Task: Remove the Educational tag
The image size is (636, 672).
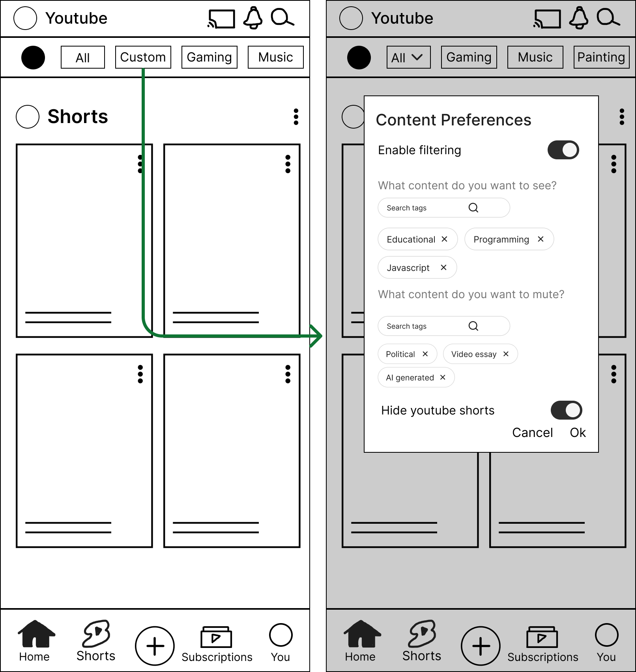Action: [x=445, y=239]
